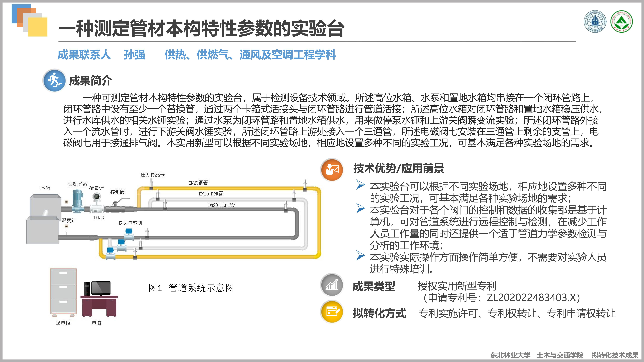The width and height of the screenshot is (644, 362).
Task: Click the yellow square in top-left decoration
Action: pos(38,27)
